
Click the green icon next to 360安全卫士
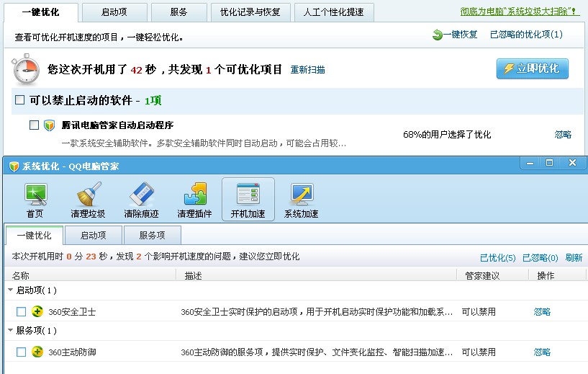(x=37, y=311)
